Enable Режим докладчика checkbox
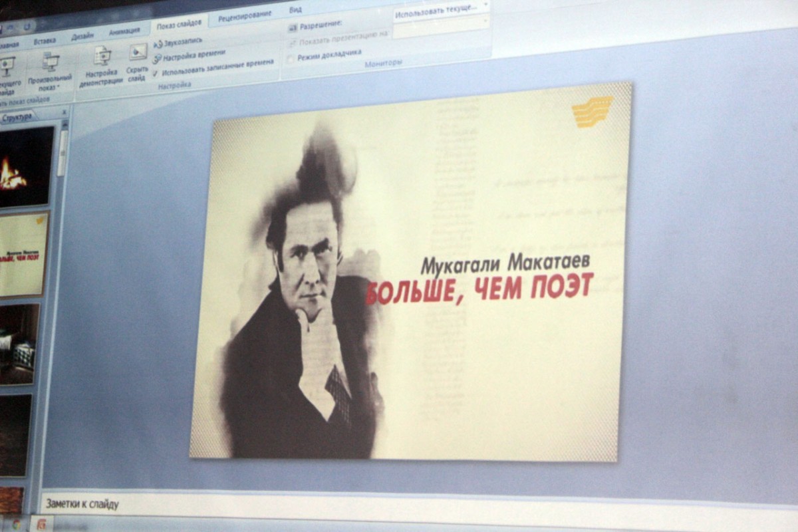Screen dimensions: 798x532 (x=290, y=59)
